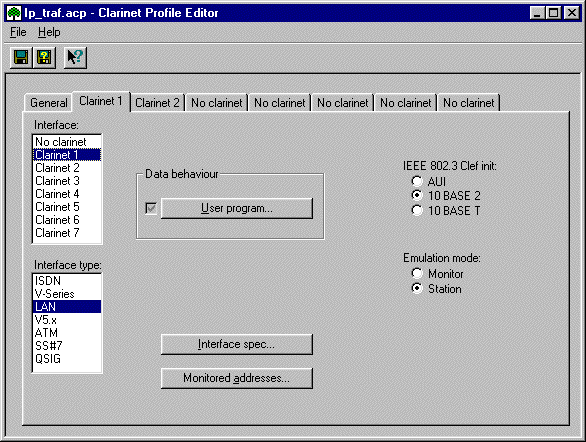Viewport: 586px width, 442px height.
Task: Click the User program... button
Action: [237, 208]
